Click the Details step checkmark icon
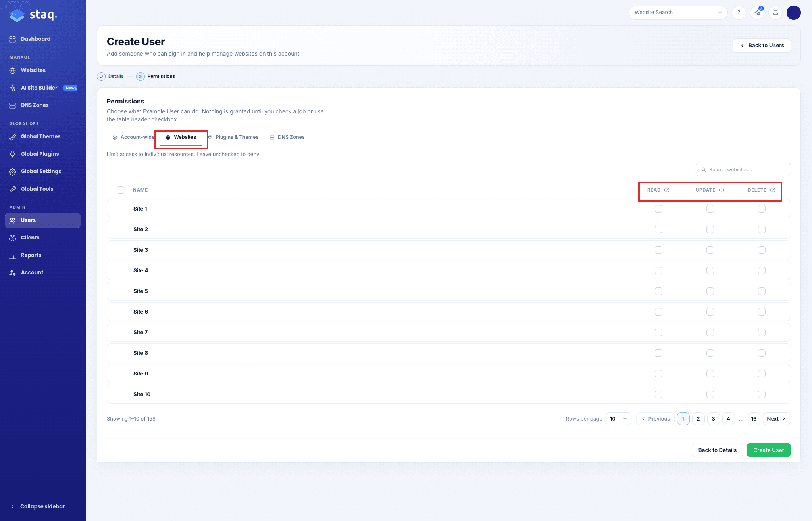 coord(101,77)
